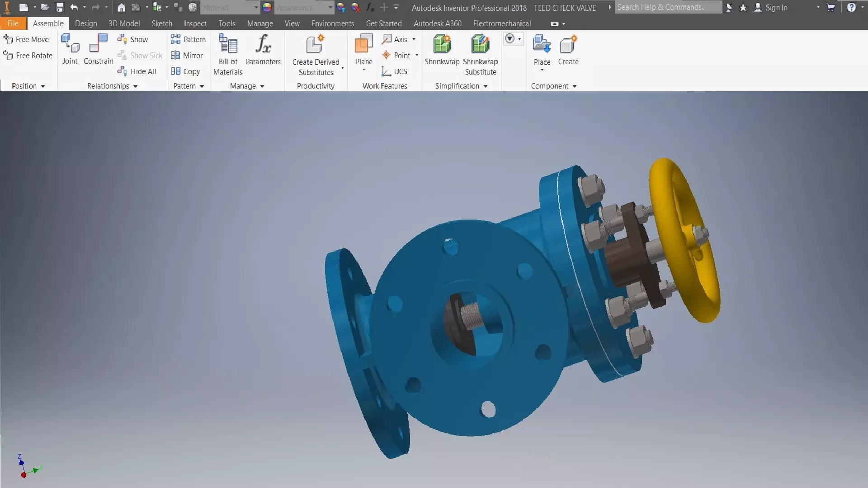
Task: Click the appearance color wheel icon
Action: click(267, 7)
